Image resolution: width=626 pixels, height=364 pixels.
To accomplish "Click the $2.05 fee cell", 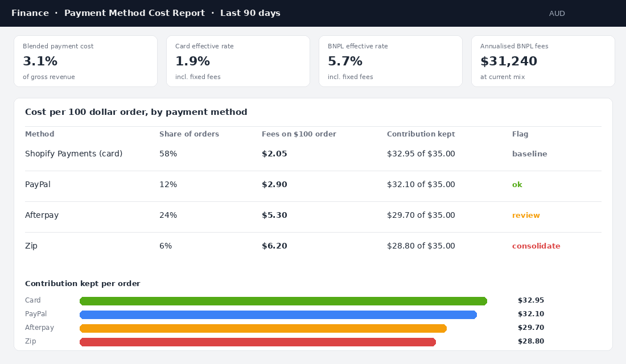I will click(274, 154).
